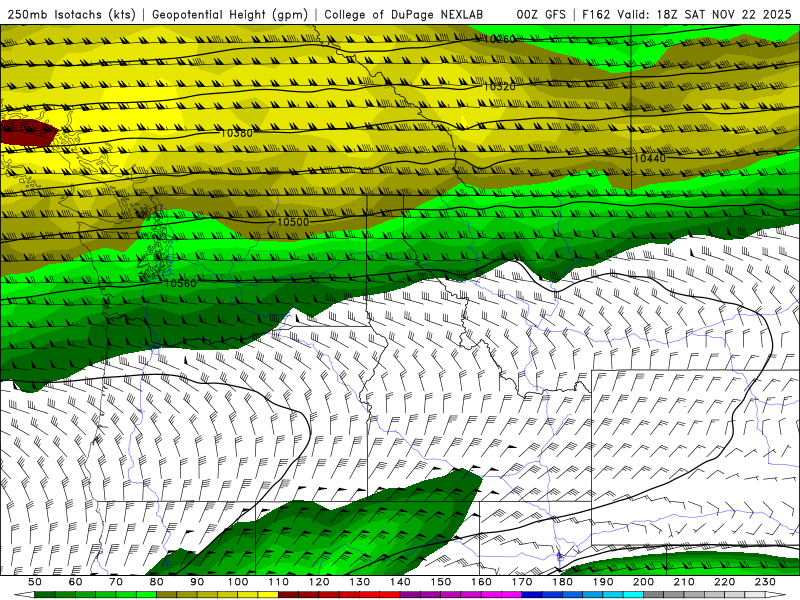Click the legend value 70
This screenshot has width=800, height=600.
(x=116, y=582)
